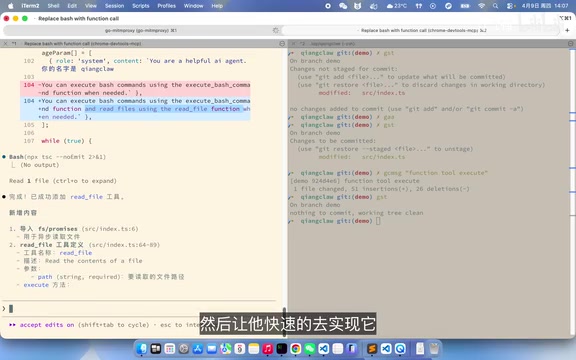The width and height of the screenshot is (576, 360).
Task: Click the '(No output)' result text
Action: [x=39, y=165]
